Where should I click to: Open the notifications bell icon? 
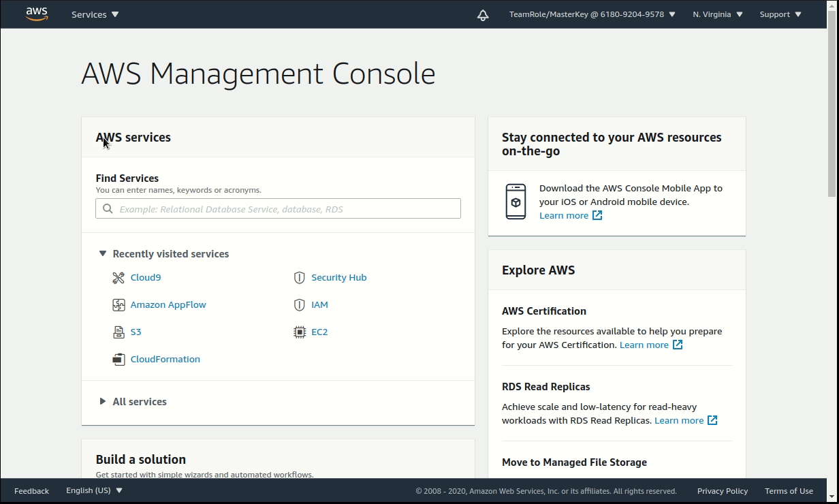click(x=483, y=15)
